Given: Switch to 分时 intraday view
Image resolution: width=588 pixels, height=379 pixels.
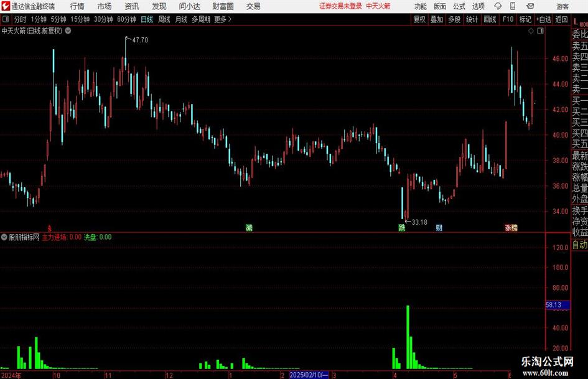Looking at the screenshot, I should (21, 19).
